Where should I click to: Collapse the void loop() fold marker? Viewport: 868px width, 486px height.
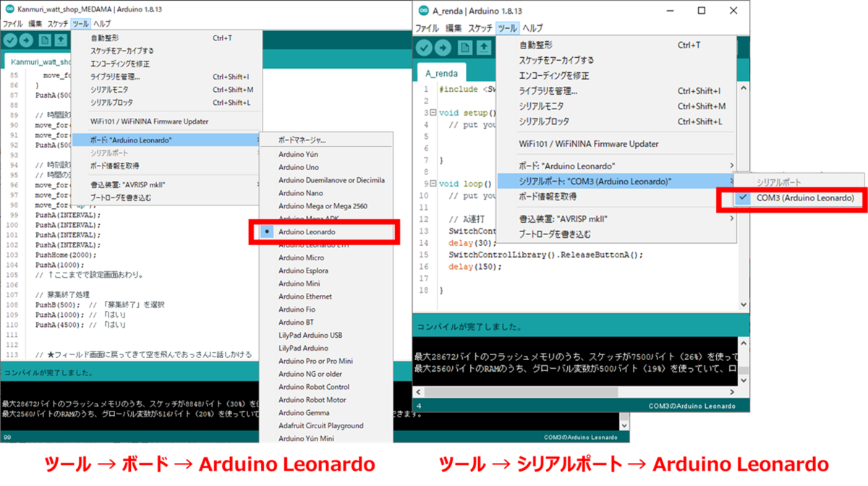click(x=433, y=184)
